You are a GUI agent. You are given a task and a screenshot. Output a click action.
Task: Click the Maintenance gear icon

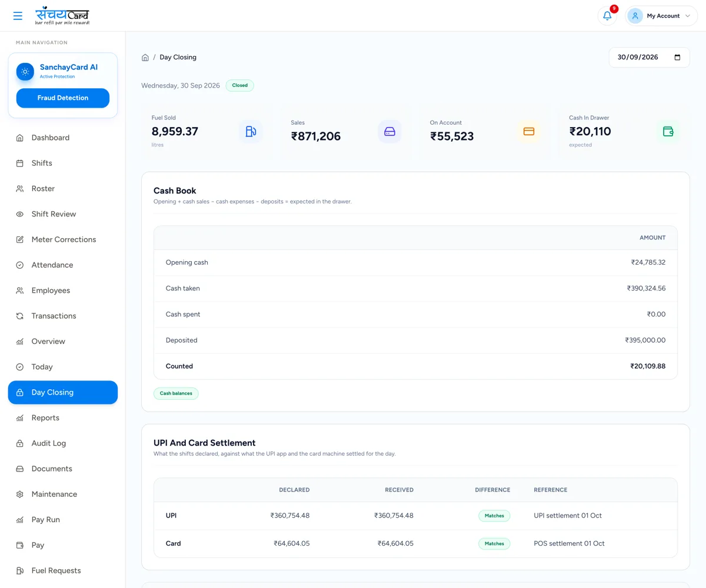19,494
